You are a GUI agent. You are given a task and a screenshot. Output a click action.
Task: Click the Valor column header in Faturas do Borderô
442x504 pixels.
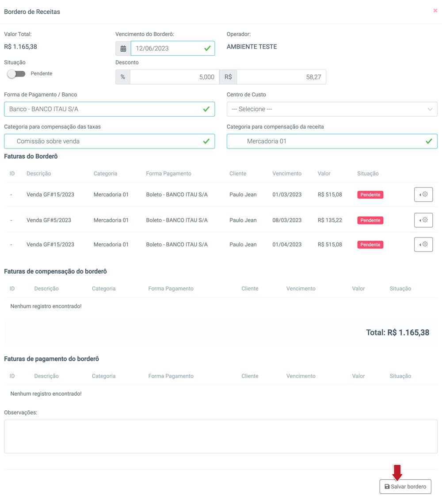click(x=324, y=174)
